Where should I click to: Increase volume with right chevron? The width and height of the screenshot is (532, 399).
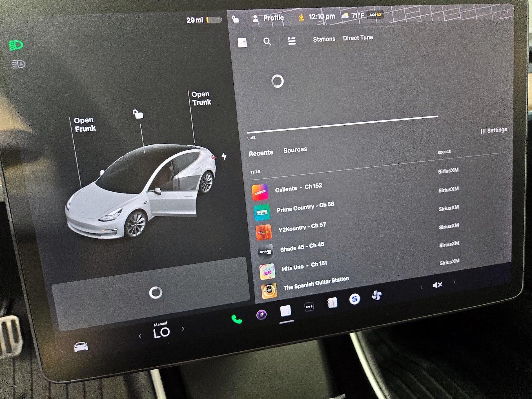[454, 282]
